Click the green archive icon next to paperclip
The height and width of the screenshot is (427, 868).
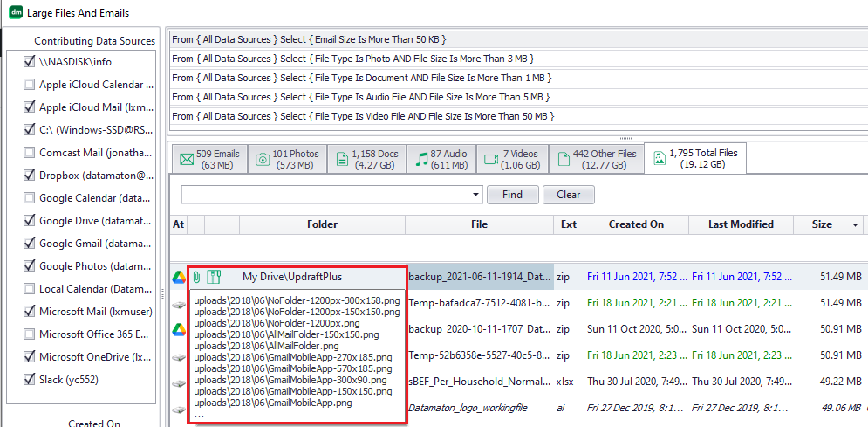click(215, 276)
